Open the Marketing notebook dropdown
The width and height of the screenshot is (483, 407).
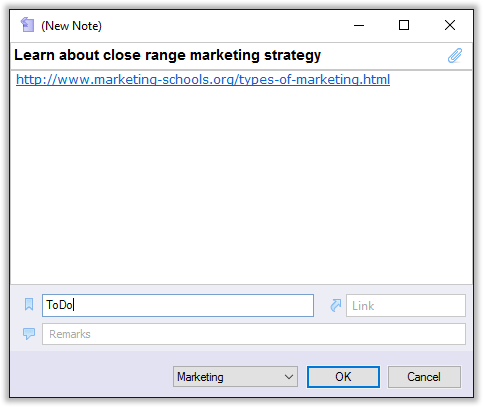tap(235, 377)
